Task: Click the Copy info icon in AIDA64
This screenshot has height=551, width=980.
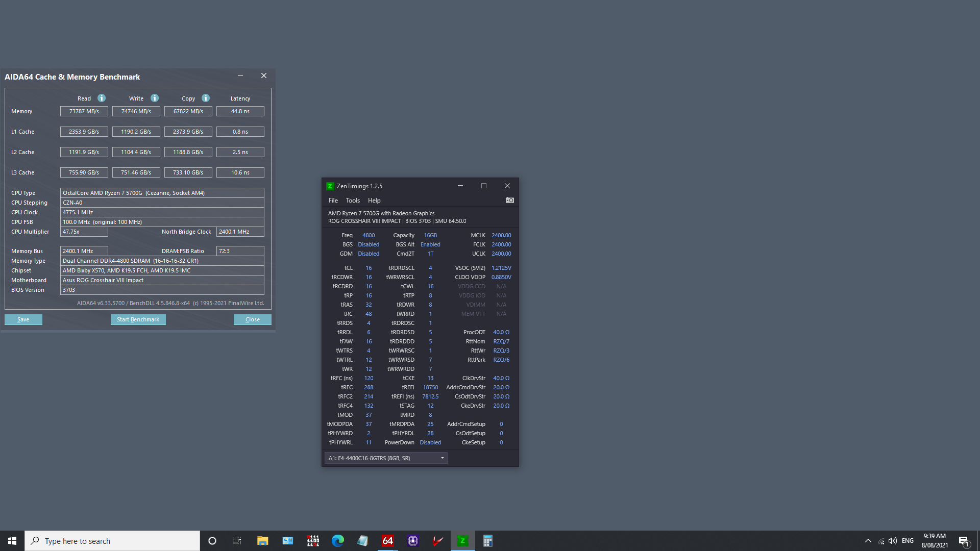Action: (206, 98)
